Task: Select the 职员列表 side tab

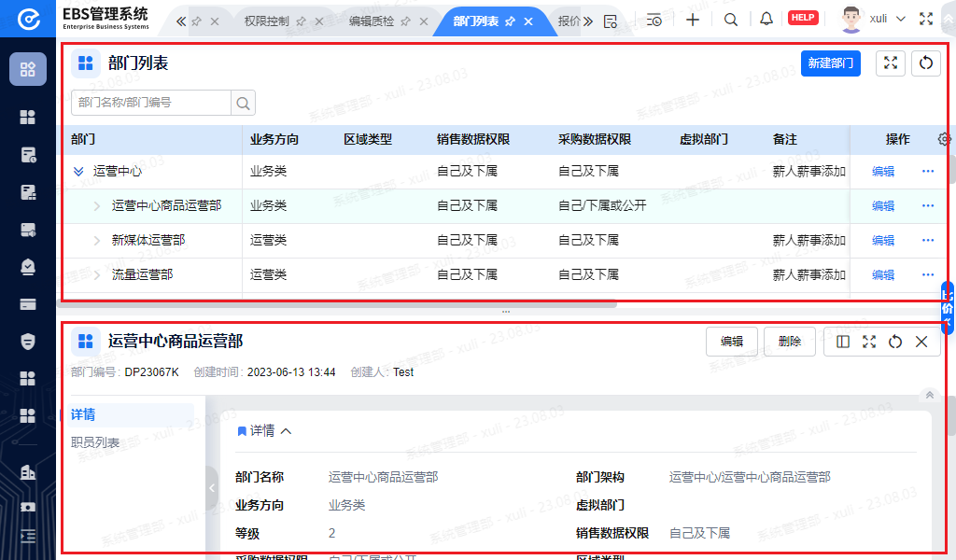Action: [95, 442]
